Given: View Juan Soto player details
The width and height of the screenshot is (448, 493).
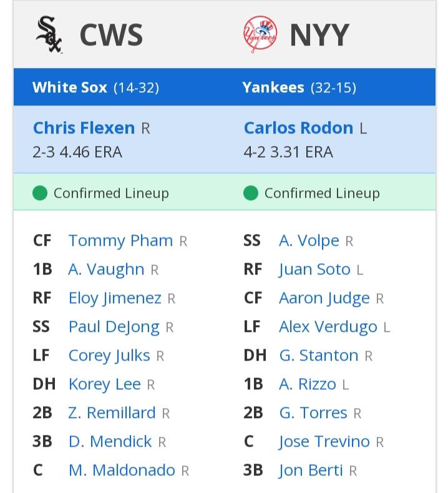Looking at the screenshot, I should tap(314, 270).
